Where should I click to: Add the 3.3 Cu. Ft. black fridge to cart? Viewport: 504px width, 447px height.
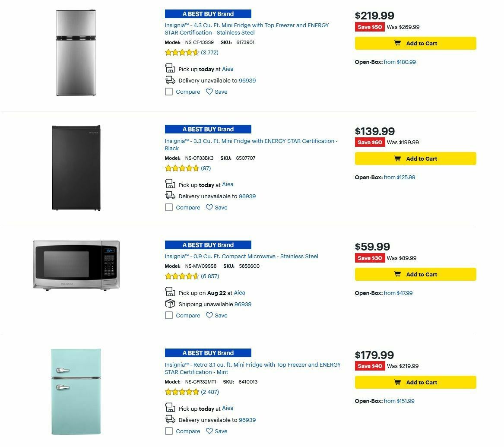(415, 159)
